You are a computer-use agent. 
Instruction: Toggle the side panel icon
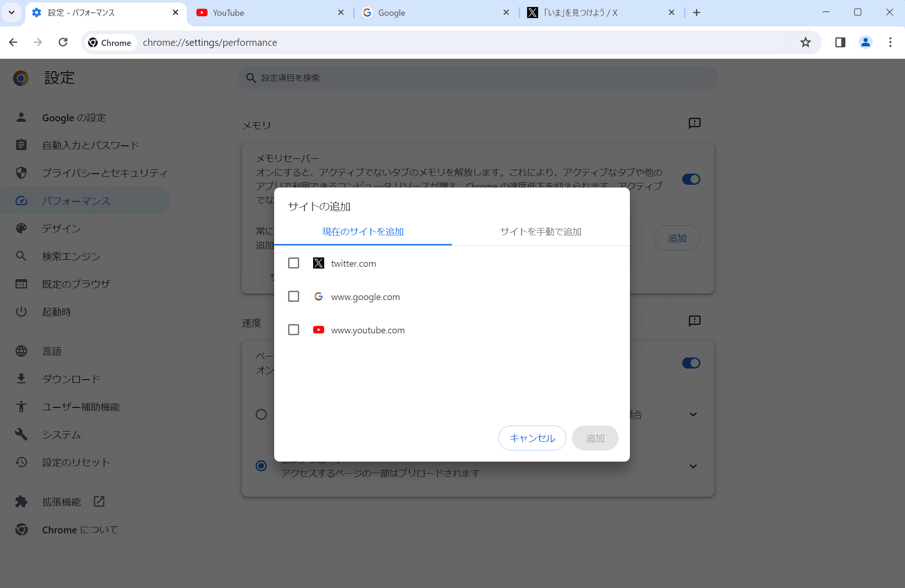(x=840, y=43)
